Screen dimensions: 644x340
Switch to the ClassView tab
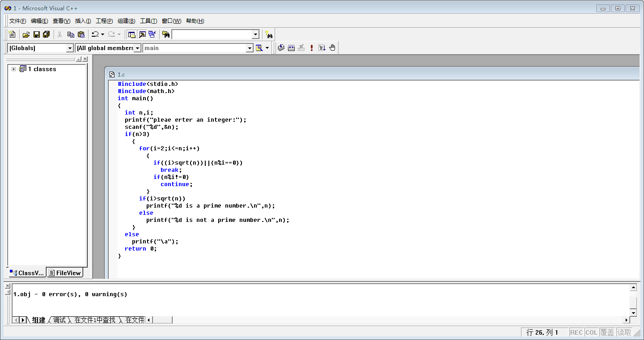pos(27,273)
